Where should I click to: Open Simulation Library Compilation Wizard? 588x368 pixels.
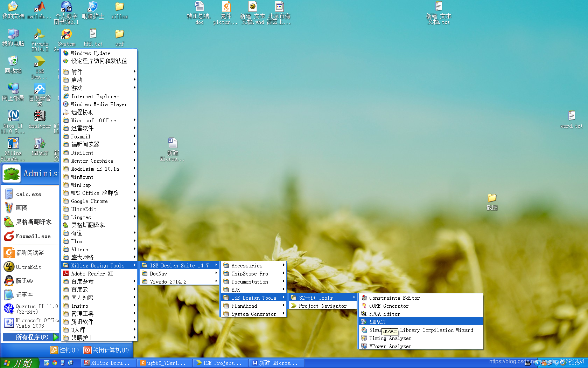[x=421, y=330]
